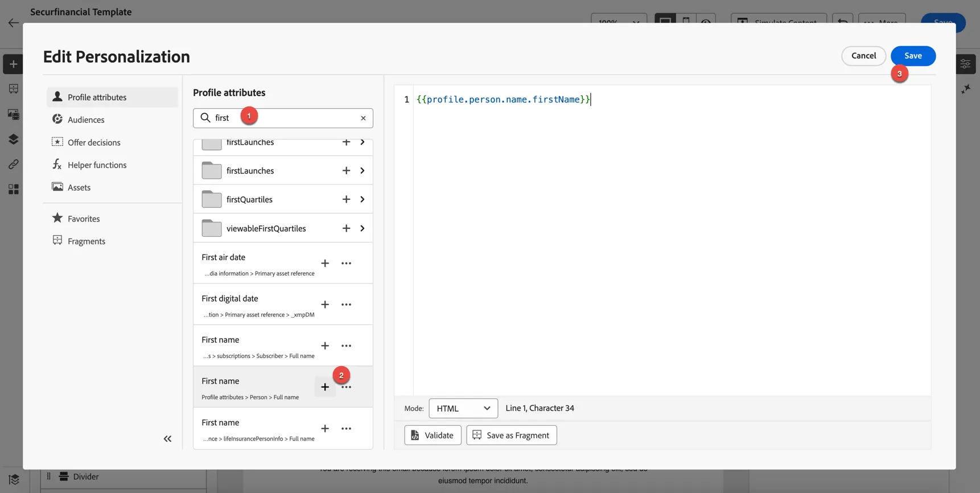Add the First digital date attribute

click(x=325, y=305)
